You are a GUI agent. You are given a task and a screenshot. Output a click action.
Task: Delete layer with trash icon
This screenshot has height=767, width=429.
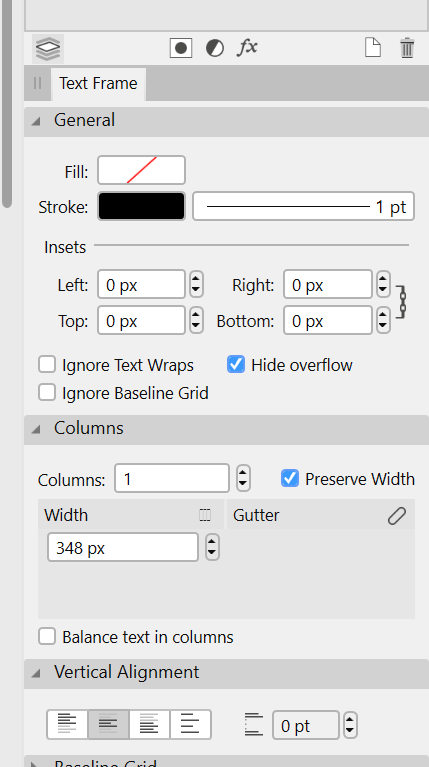pos(407,48)
